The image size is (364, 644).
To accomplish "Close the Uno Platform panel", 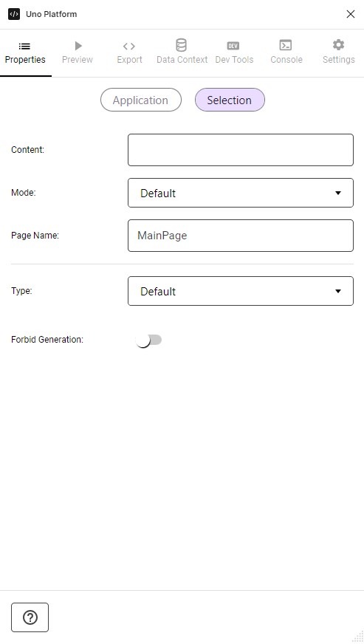I will [351, 14].
